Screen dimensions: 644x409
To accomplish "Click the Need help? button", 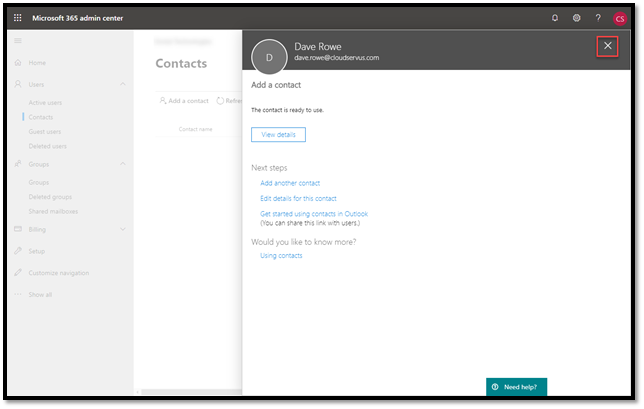I will pyautogui.click(x=516, y=386).
